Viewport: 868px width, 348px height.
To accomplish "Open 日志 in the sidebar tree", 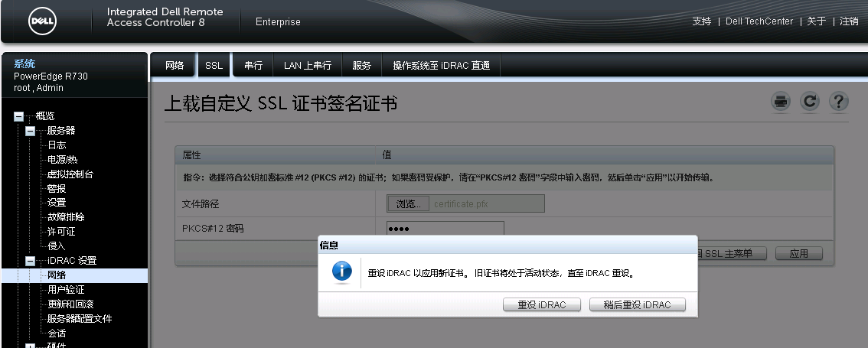I will 57,145.
